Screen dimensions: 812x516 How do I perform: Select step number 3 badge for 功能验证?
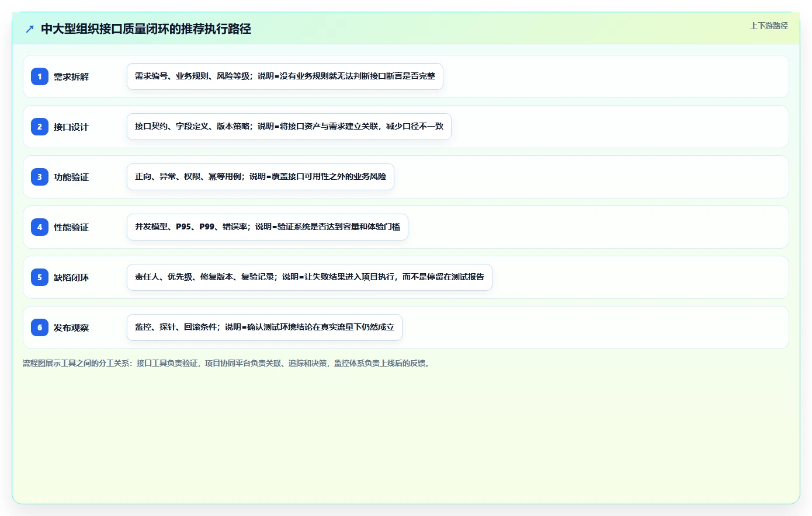click(x=40, y=177)
